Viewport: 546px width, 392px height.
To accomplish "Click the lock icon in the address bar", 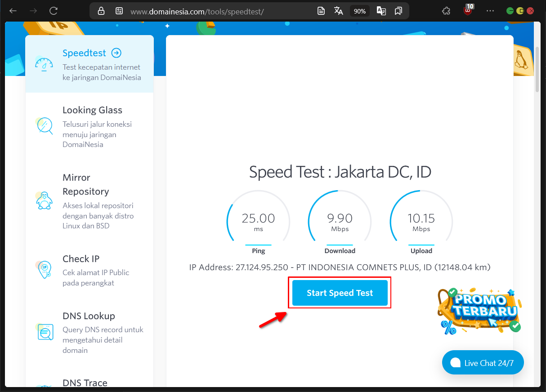I will 101,11.
